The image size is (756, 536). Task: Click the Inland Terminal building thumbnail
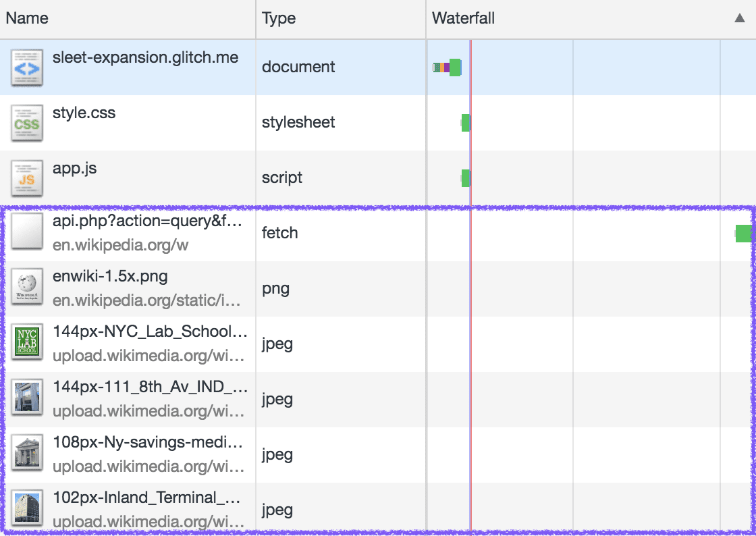point(27,509)
